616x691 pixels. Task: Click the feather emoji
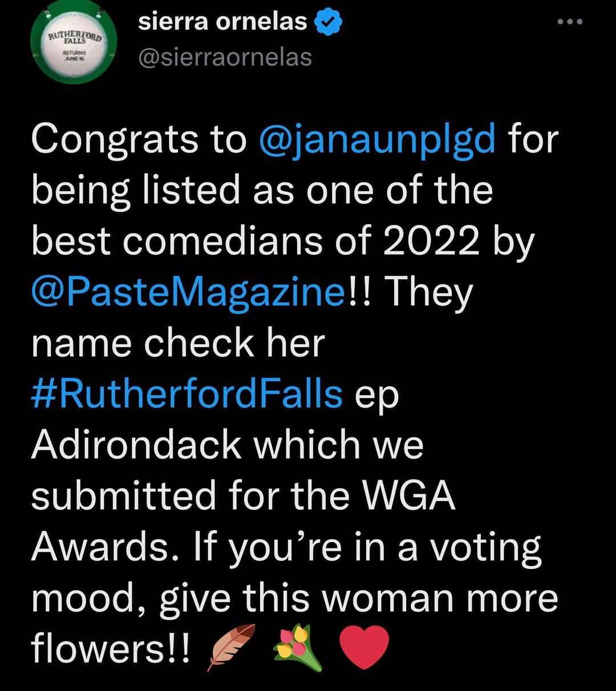click(x=233, y=647)
